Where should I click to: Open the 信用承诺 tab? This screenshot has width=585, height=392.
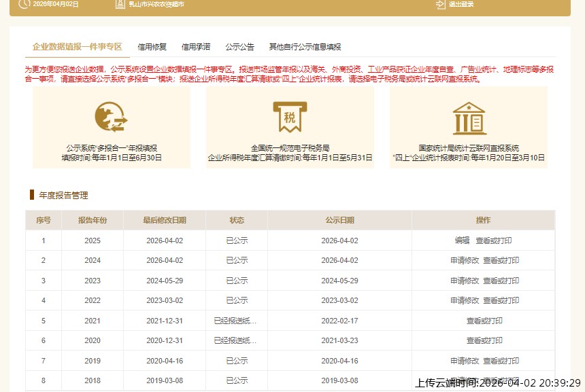pyautogui.click(x=197, y=46)
